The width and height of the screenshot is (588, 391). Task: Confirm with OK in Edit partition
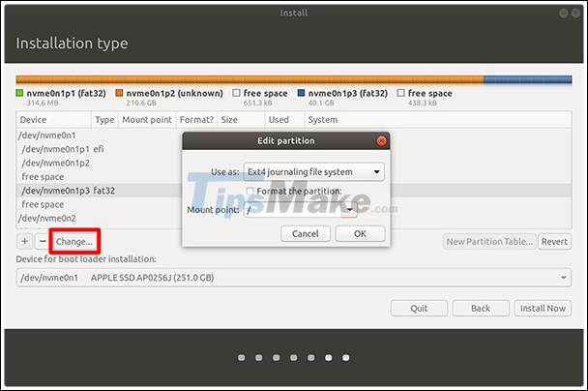pyautogui.click(x=360, y=234)
